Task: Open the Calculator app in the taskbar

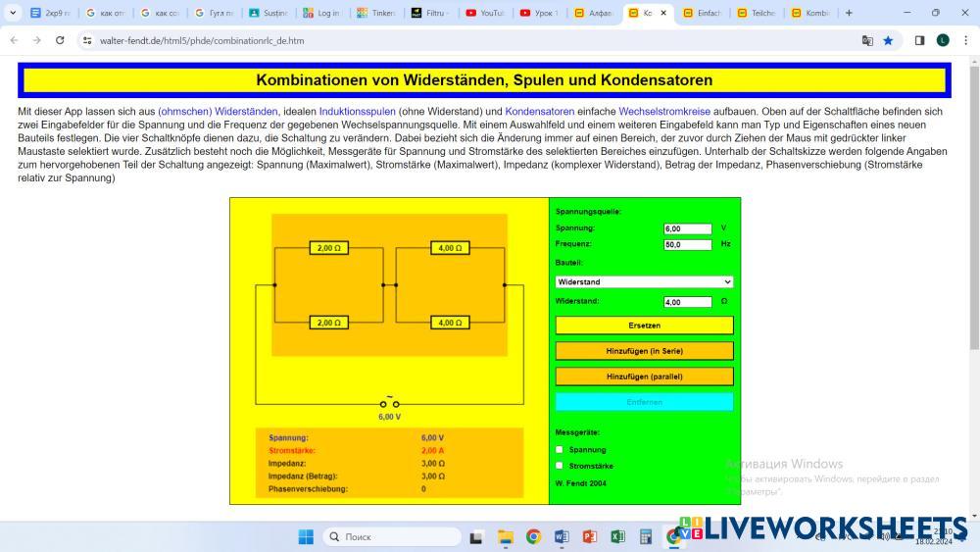Action: [x=646, y=536]
